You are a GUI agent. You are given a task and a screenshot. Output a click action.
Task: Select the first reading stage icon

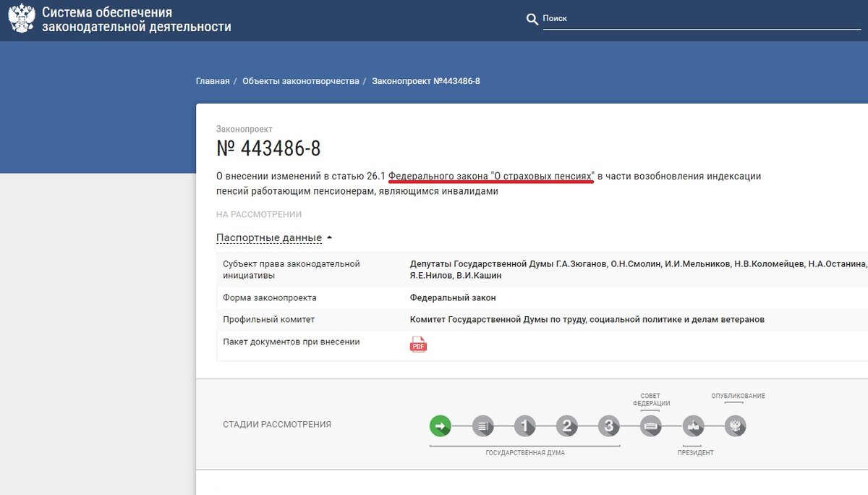525,426
